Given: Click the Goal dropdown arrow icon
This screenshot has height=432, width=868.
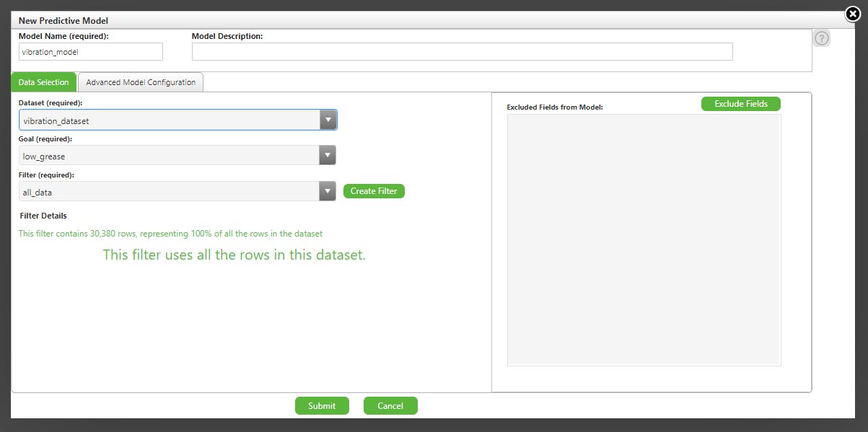Looking at the screenshot, I should click(x=328, y=155).
